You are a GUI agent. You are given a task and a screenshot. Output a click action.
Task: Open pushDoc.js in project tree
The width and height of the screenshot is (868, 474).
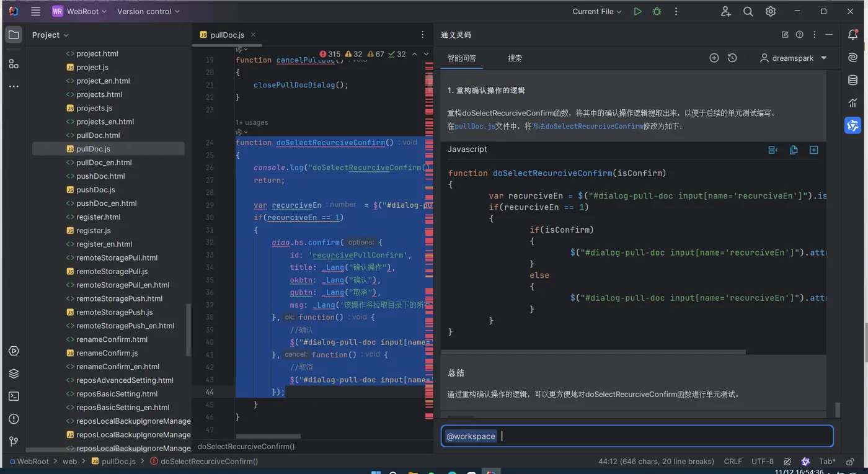click(95, 190)
